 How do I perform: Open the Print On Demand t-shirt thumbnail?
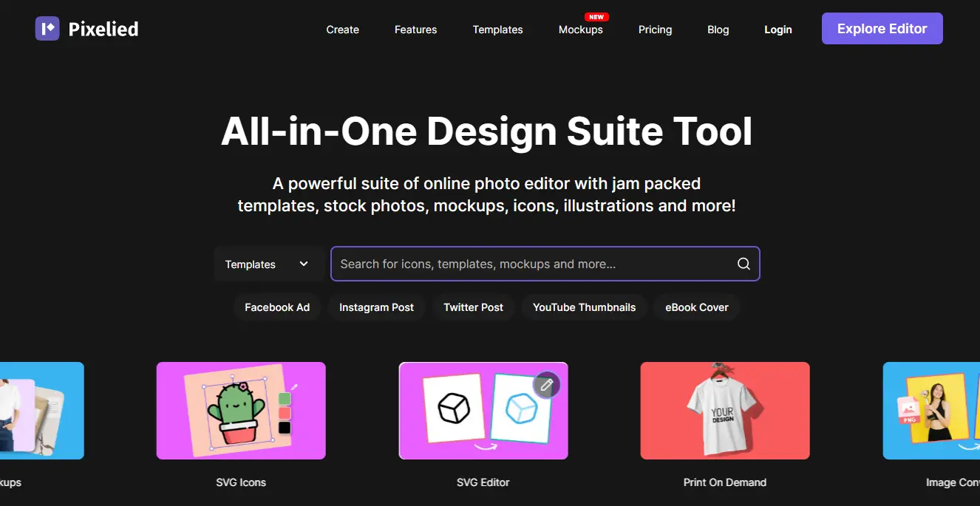725,411
